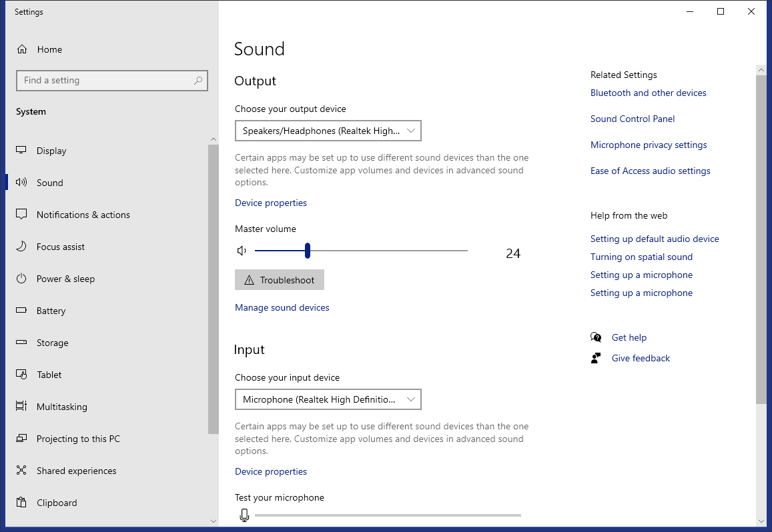Click the master volume value 24
This screenshot has width=772, height=532.
513,253
